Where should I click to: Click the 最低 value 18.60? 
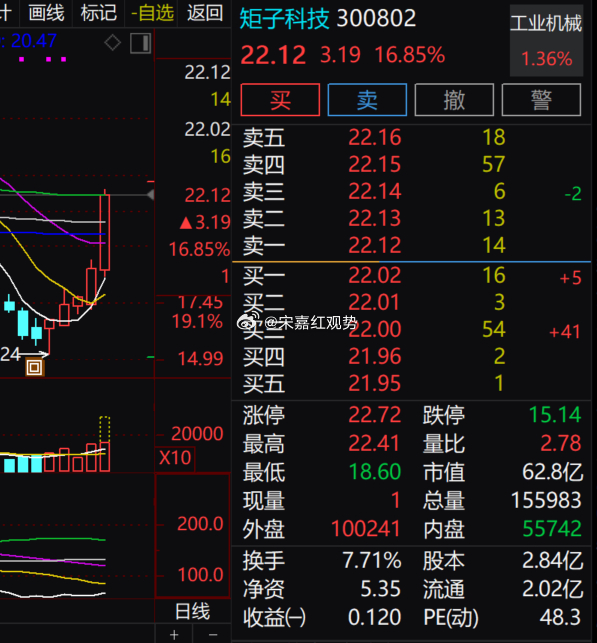(375, 472)
